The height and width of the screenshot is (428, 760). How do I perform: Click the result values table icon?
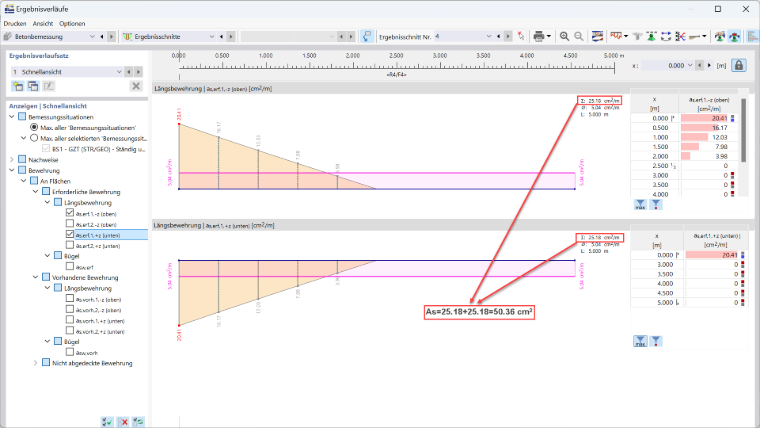597,36
